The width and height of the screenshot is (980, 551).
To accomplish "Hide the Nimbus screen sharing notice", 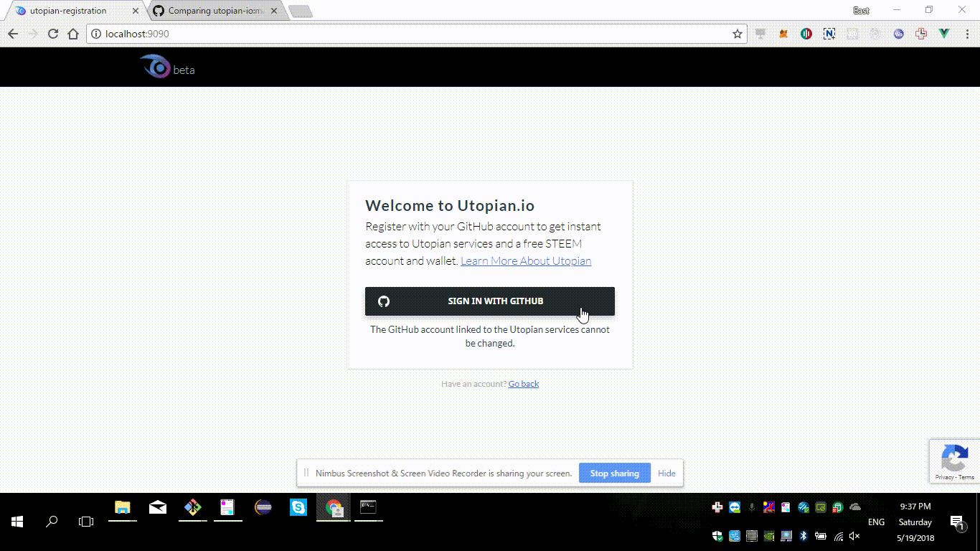I will pyautogui.click(x=666, y=474).
